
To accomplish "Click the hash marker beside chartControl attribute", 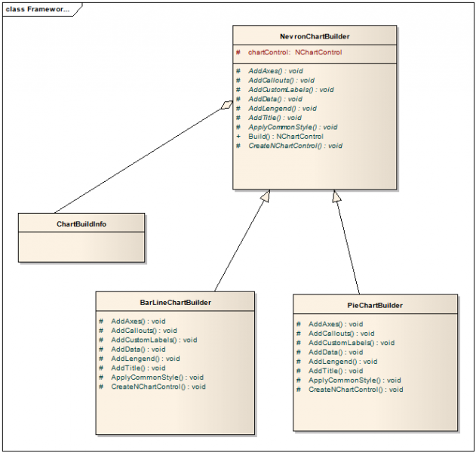I will [x=238, y=53].
